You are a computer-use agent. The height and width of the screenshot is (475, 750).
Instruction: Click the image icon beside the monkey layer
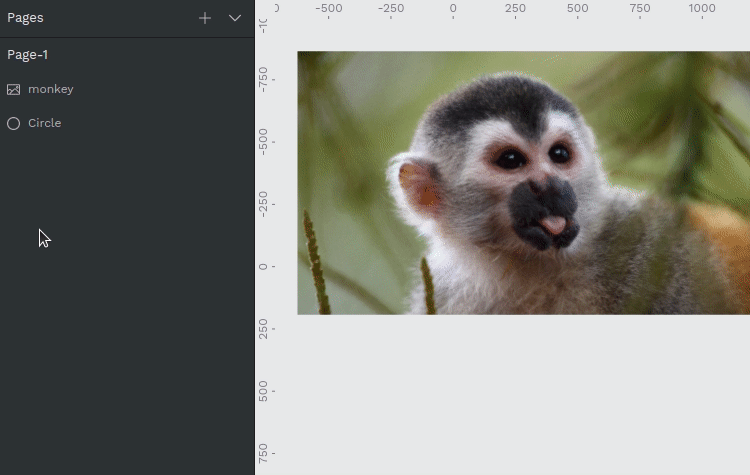coord(13,89)
